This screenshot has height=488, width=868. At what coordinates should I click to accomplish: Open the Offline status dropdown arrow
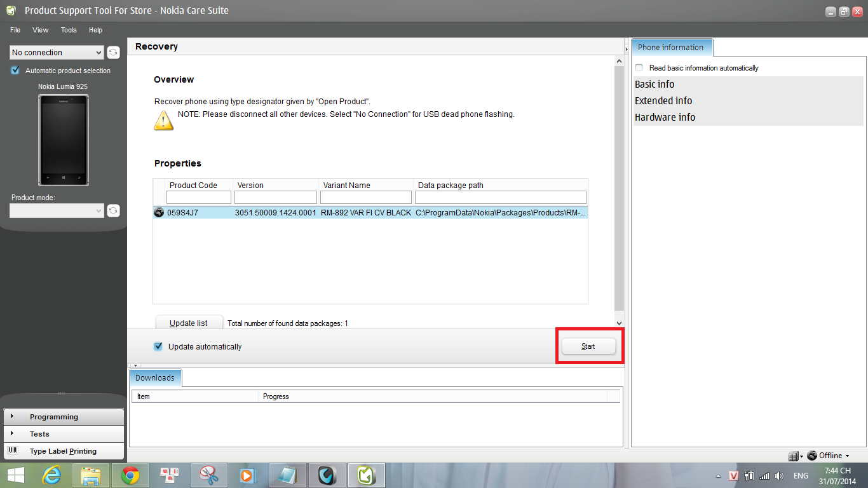point(848,456)
